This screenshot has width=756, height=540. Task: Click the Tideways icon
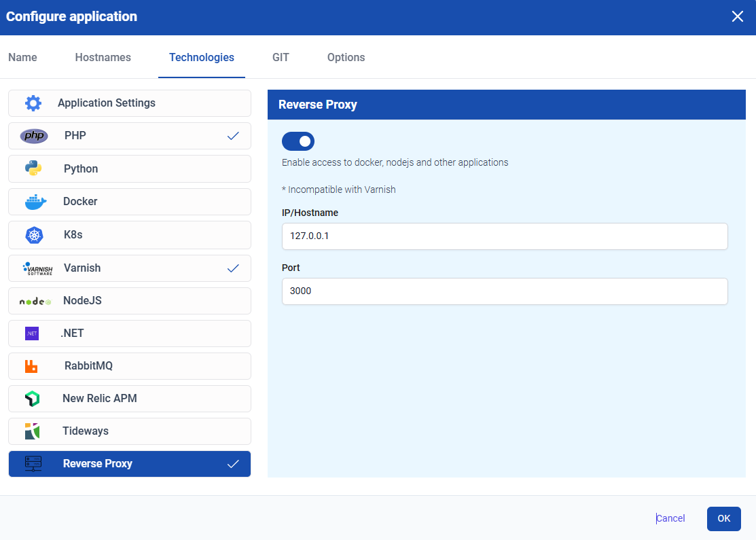33,431
